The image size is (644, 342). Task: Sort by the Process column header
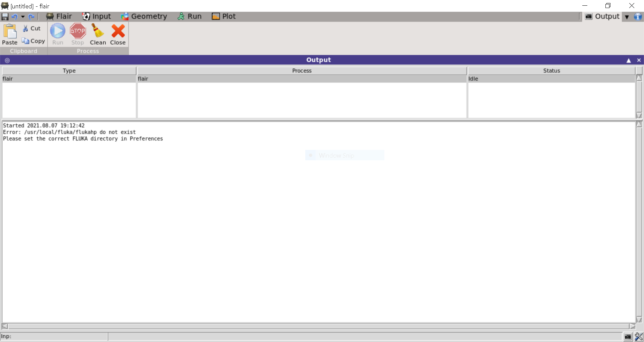302,71
